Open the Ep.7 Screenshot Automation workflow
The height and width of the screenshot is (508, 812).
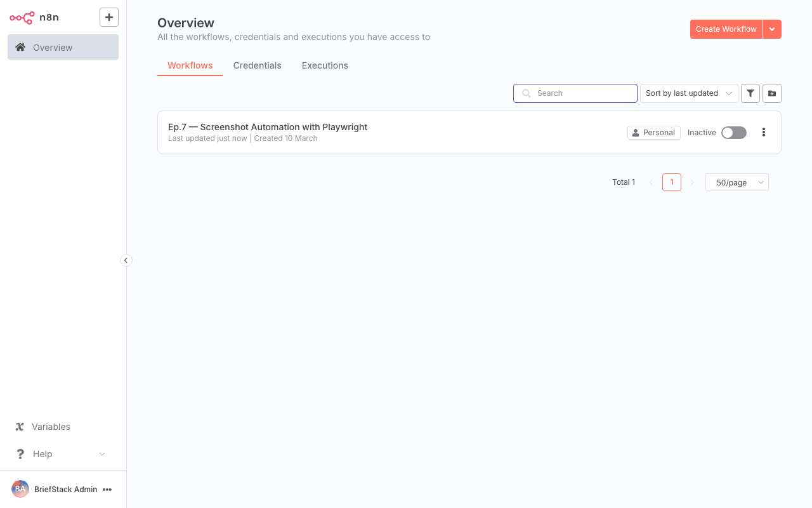coord(267,126)
